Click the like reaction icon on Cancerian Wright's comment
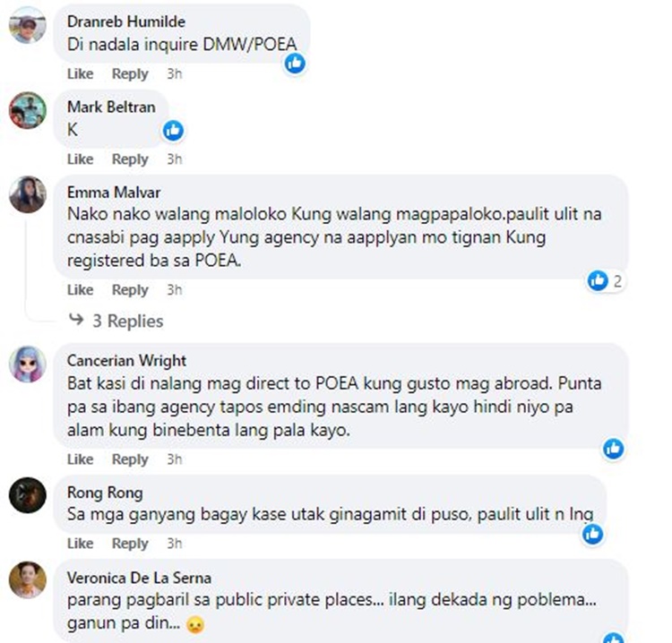 (613, 449)
